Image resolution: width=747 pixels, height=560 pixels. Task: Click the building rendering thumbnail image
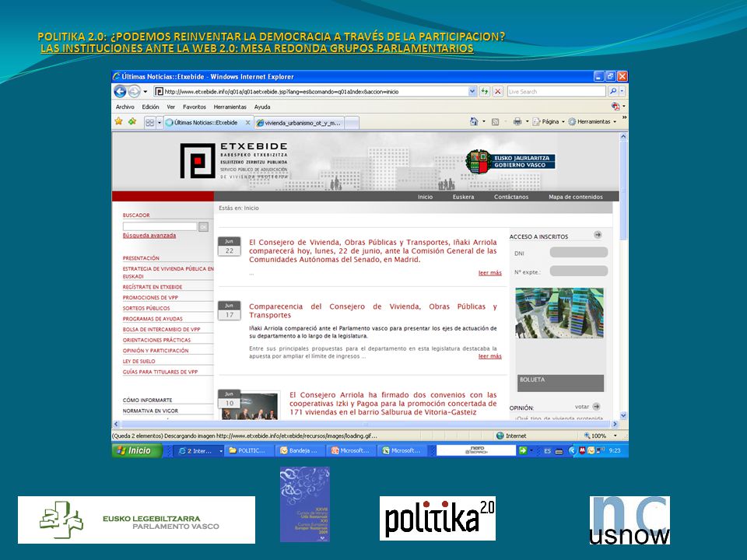pyautogui.click(x=559, y=313)
